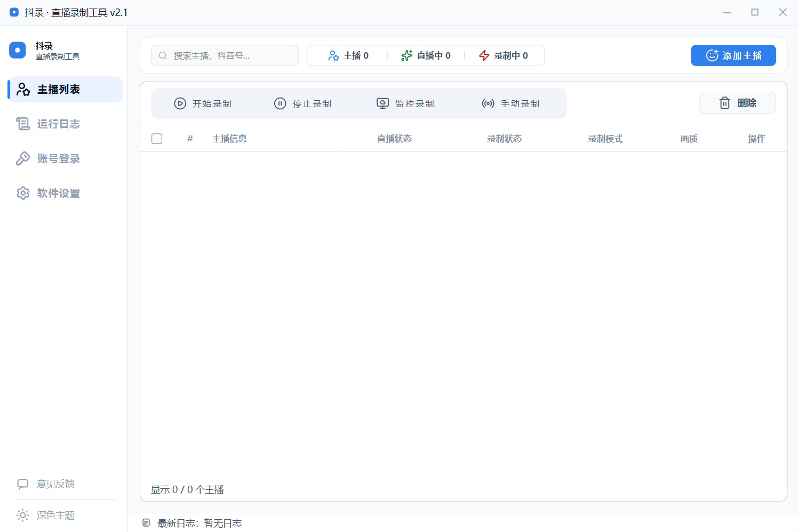Click the 运行日志 scroll icon

point(23,124)
